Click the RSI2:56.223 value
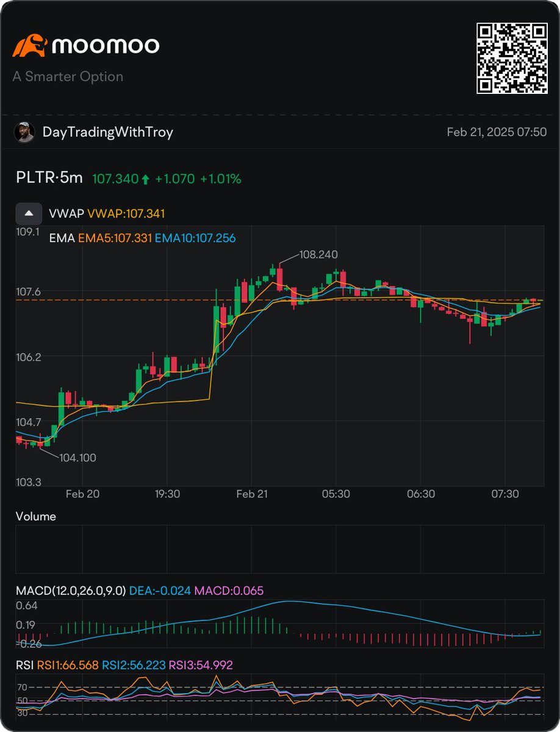560x732 pixels. click(134, 665)
